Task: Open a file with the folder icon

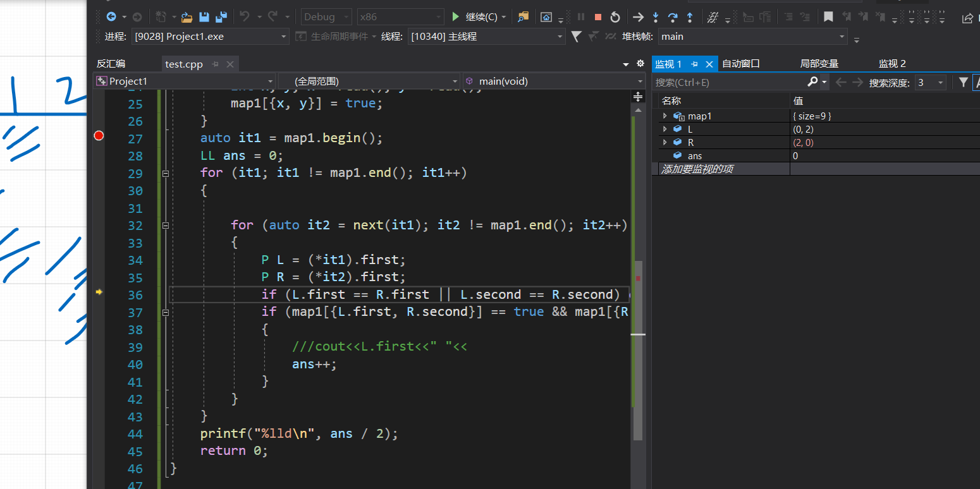Action: click(187, 17)
